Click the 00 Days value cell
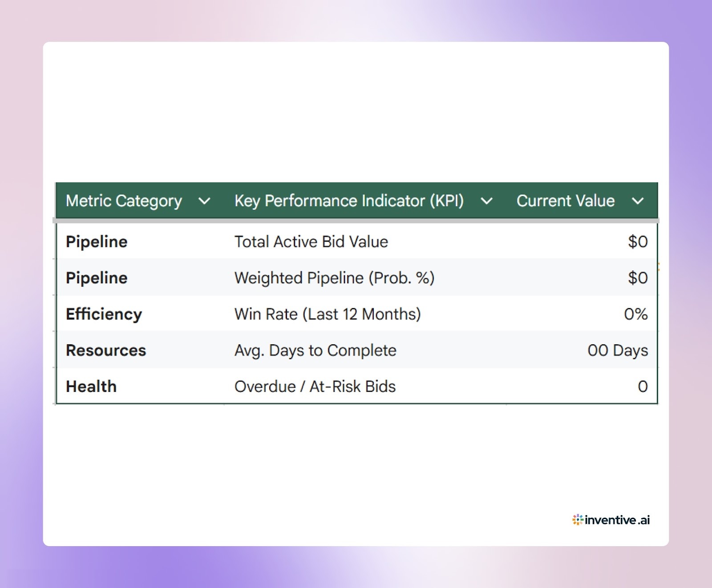The image size is (712, 588). click(x=619, y=350)
